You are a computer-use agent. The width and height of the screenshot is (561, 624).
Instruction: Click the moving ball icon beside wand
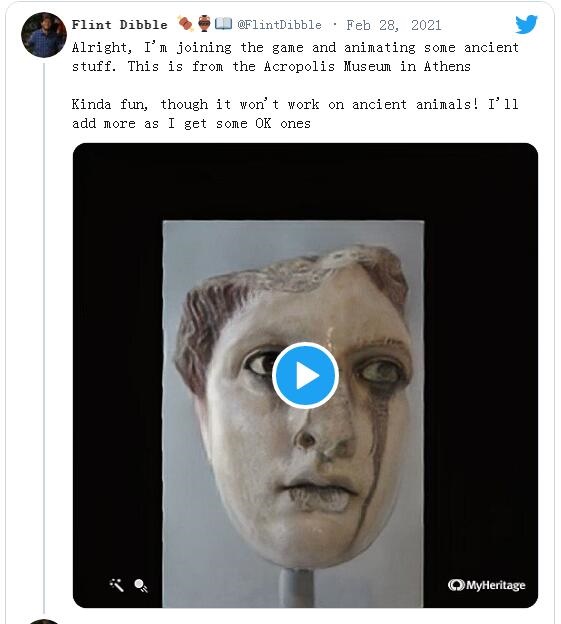click(141, 585)
